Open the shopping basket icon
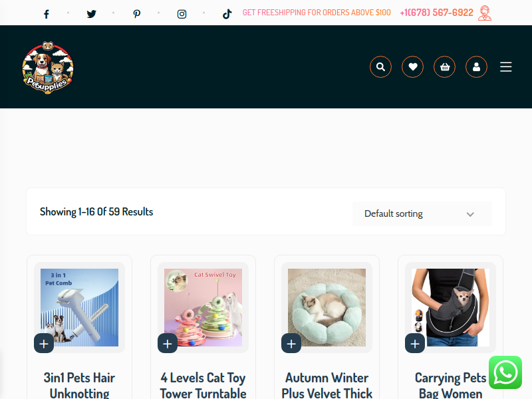 tap(444, 66)
